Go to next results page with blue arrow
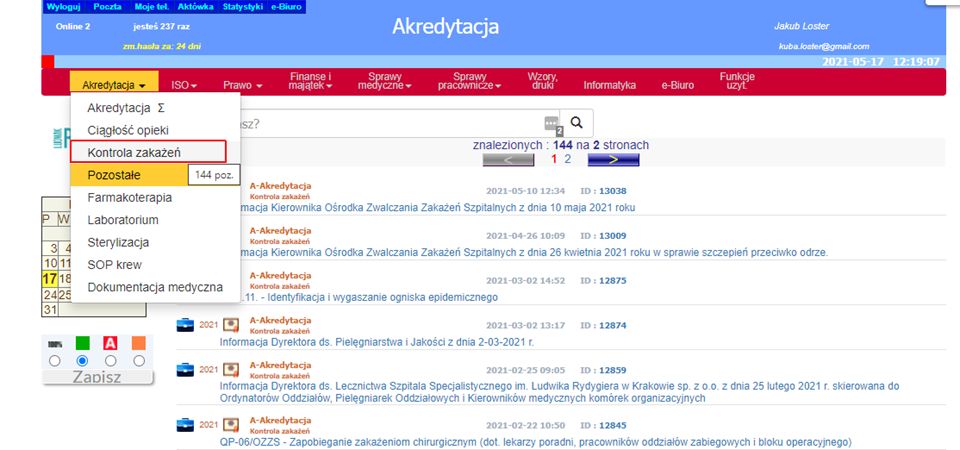This screenshot has width=960, height=450. [x=612, y=159]
